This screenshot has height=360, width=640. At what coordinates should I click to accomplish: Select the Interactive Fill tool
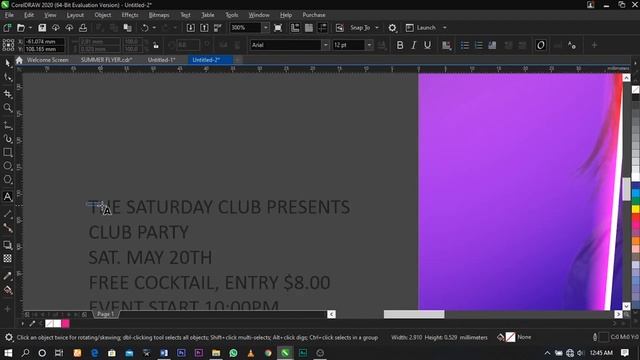click(x=7, y=290)
